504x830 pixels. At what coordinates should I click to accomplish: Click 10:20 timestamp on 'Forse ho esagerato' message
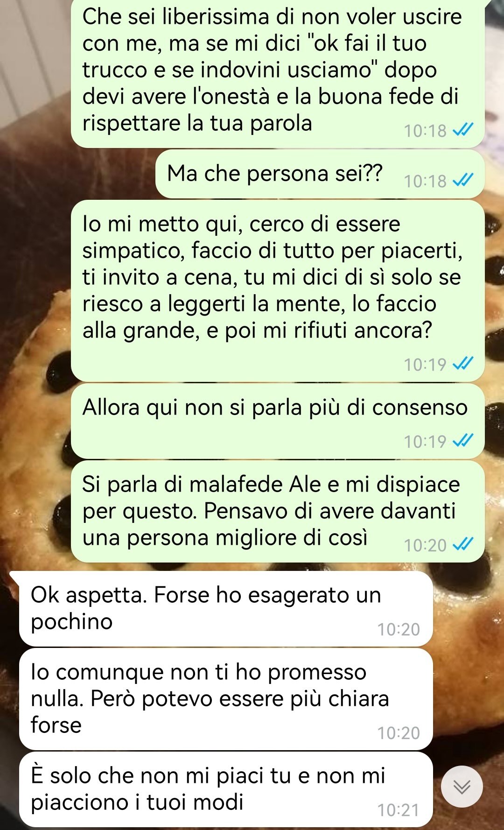pos(399,629)
